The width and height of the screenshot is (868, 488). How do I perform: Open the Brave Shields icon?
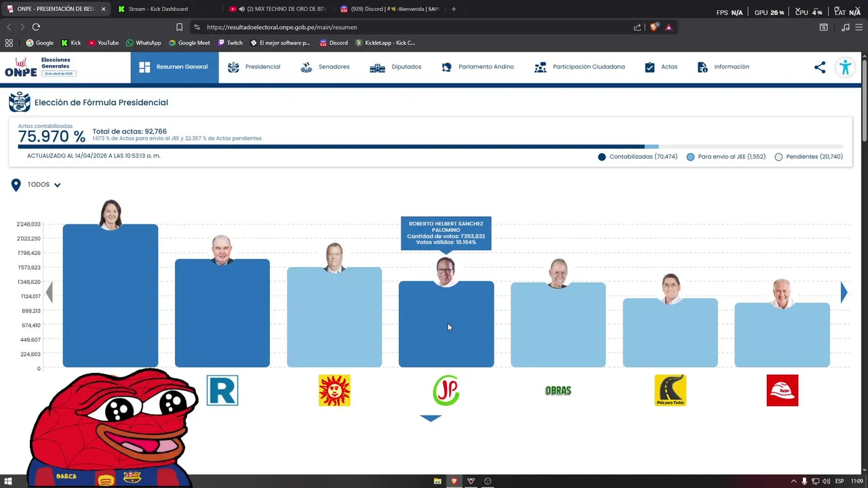pyautogui.click(x=654, y=27)
